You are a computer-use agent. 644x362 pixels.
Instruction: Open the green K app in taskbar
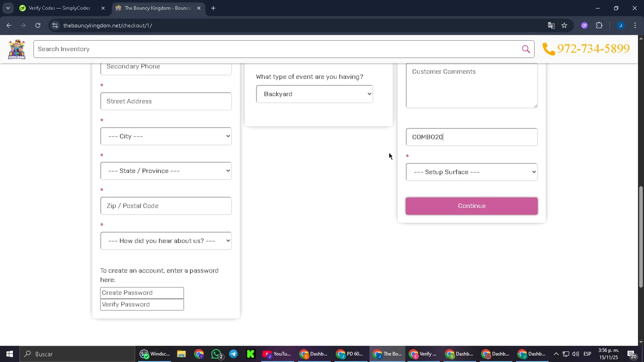point(251,354)
